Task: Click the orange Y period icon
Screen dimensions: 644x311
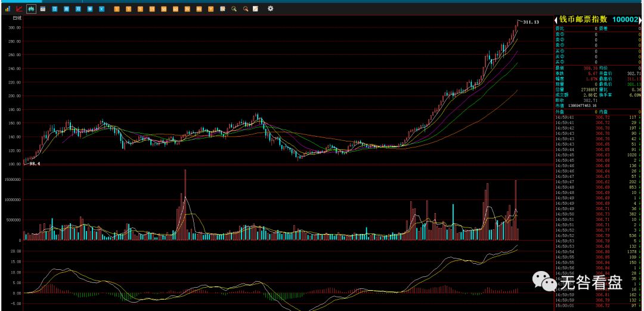Action: 210,8
